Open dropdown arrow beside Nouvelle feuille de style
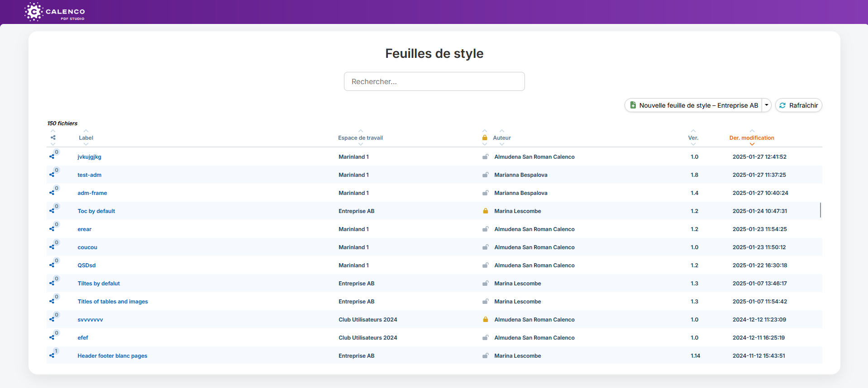The image size is (868, 388). pos(767,105)
